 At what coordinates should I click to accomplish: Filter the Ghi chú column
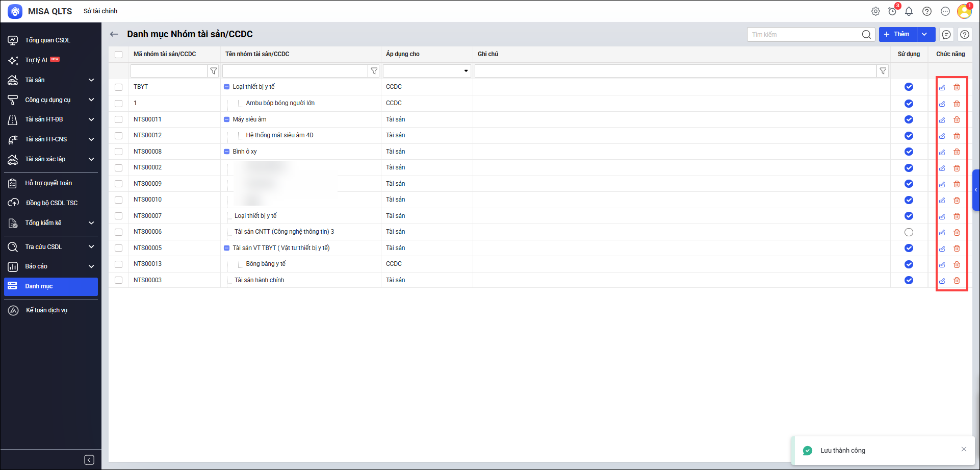coord(883,71)
